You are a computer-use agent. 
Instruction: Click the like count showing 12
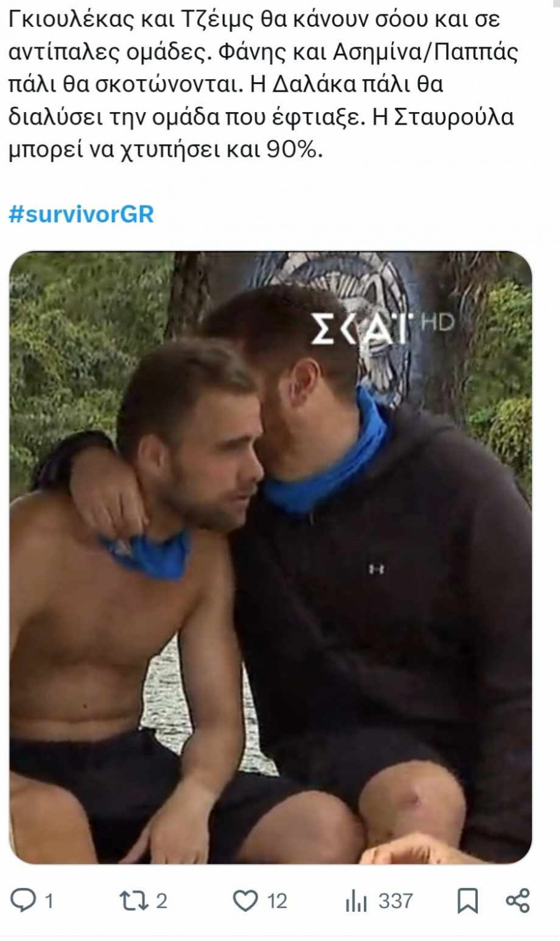tap(277, 901)
